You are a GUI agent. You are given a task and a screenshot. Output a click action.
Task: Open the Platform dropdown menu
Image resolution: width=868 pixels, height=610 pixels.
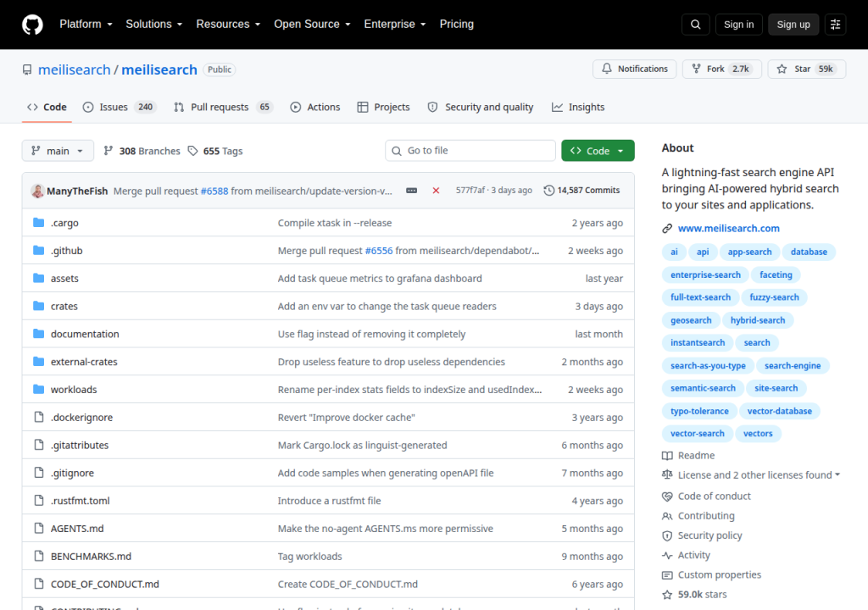tap(86, 25)
